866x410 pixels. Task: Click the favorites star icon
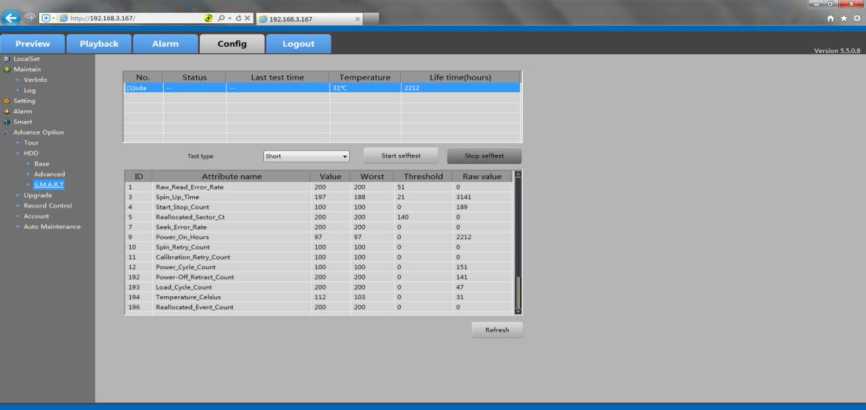pos(843,18)
